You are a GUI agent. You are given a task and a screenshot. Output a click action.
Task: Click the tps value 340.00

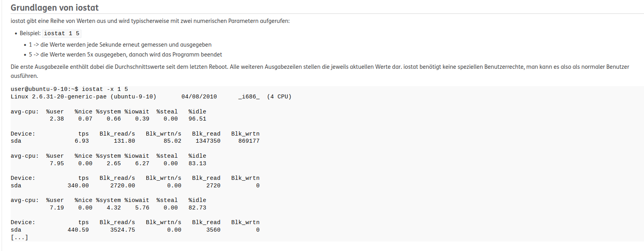click(x=78, y=186)
